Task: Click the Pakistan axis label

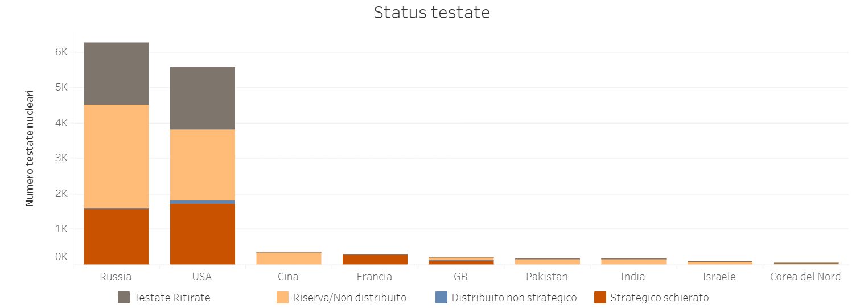Action: tap(547, 277)
